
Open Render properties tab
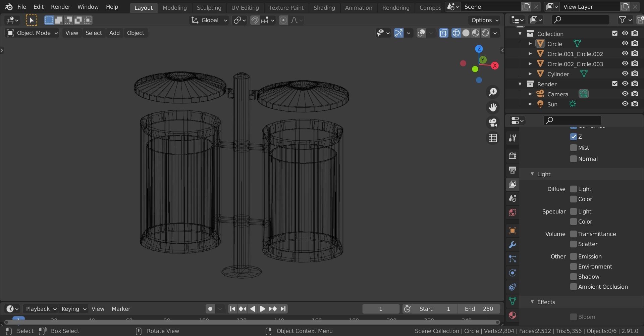click(x=512, y=156)
